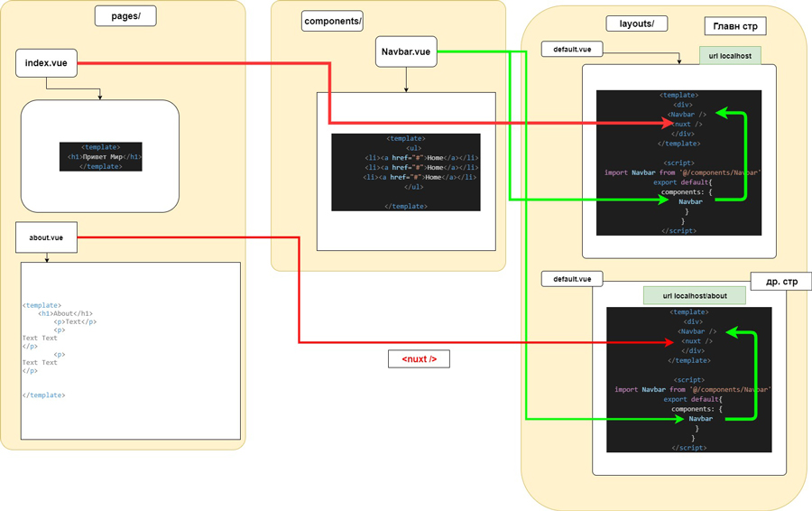Click export default{ in Главн стр code
The height and width of the screenshot is (511, 812).
683,182
